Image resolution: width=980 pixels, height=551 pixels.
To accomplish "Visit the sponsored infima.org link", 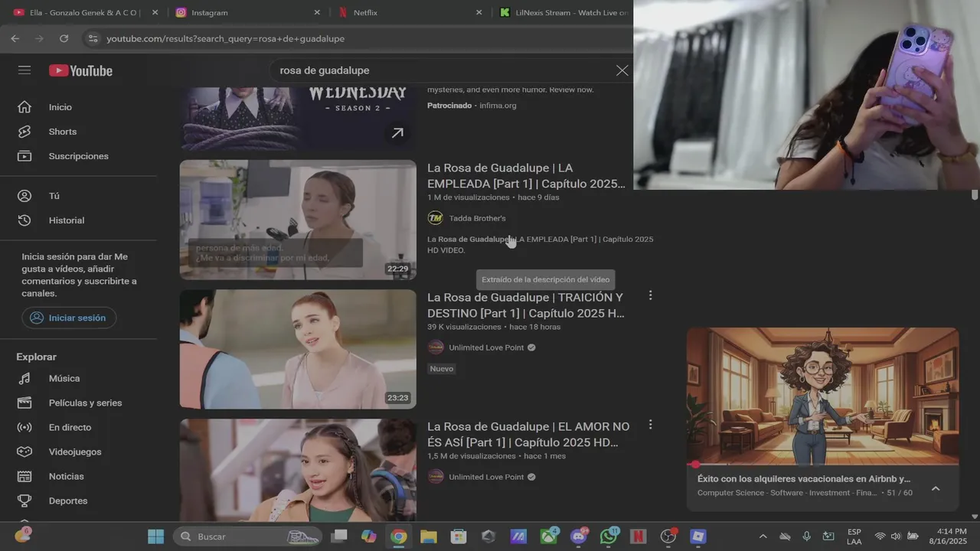I will click(498, 106).
